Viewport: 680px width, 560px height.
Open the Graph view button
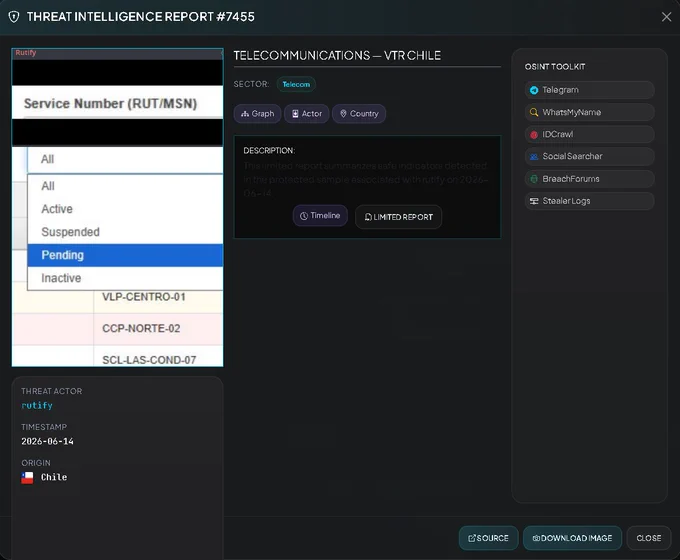258,114
